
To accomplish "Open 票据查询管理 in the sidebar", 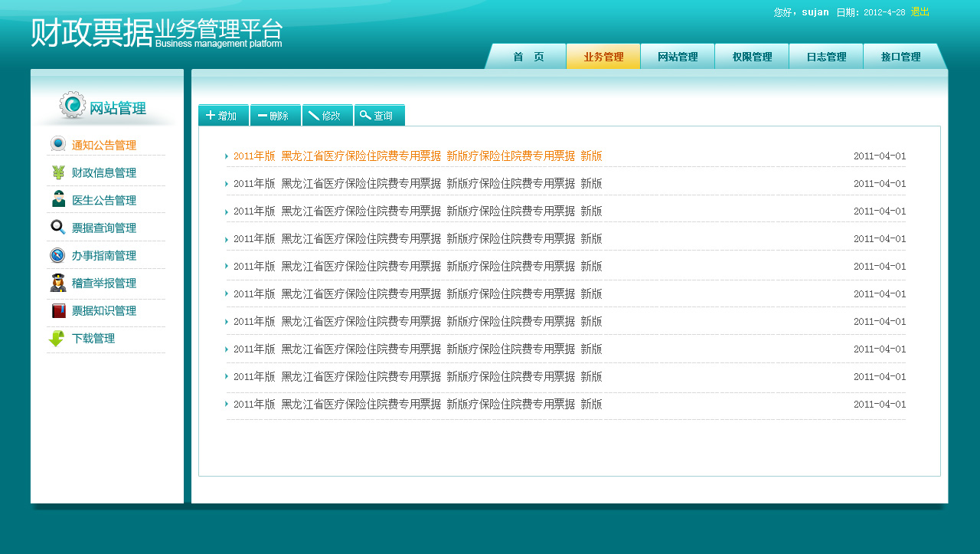I will [x=104, y=228].
